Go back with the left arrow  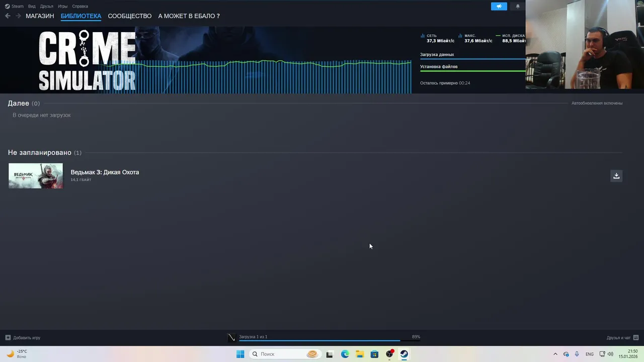pyautogui.click(x=8, y=16)
